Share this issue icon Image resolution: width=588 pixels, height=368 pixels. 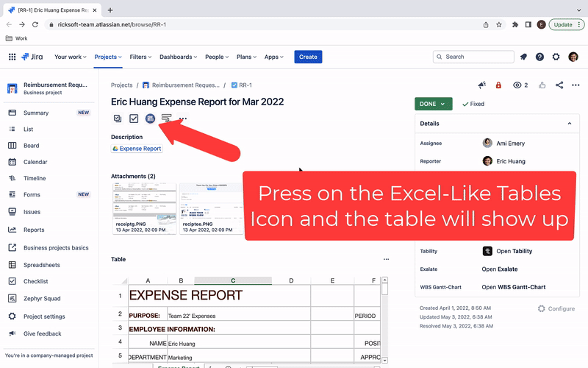tap(559, 85)
